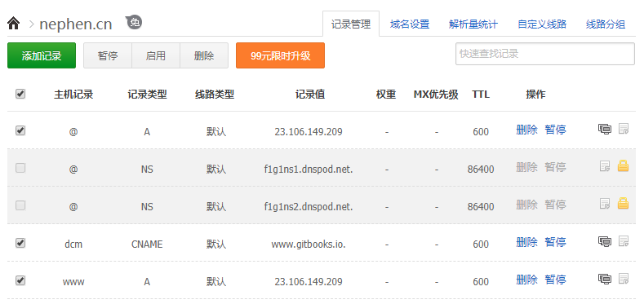644x304 pixels.
Task: Open remark note icon for dcm record
Action: point(624,241)
